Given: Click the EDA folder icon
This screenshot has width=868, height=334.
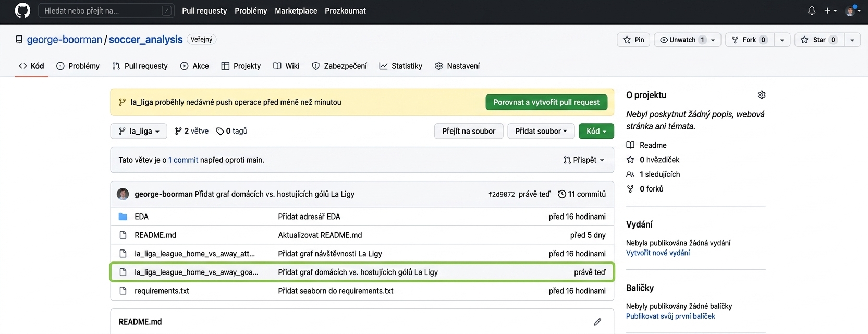Looking at the screenshot, I should [123, 217].
